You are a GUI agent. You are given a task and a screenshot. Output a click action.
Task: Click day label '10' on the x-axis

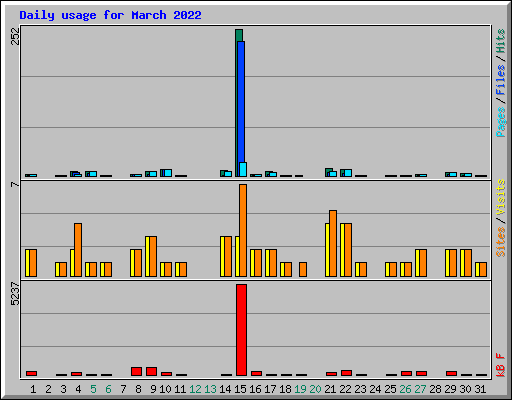point(165,389)
